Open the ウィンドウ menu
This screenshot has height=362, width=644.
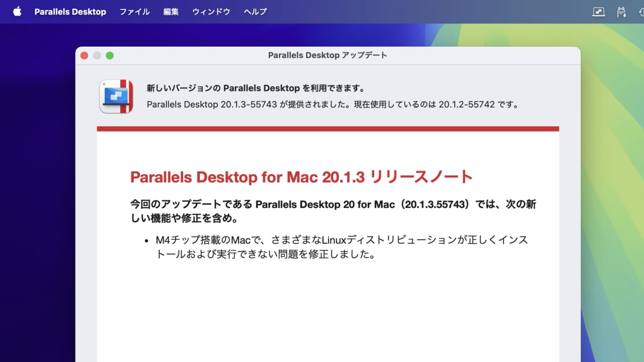coord(211,12)
